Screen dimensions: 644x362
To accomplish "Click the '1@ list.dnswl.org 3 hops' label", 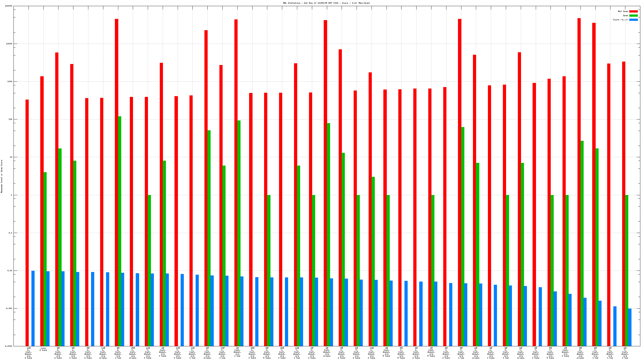I will click(163, 352).
